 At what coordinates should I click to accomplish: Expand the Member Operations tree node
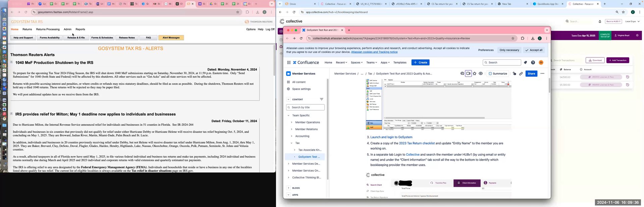pyautogui.click(x=291, y=122)
